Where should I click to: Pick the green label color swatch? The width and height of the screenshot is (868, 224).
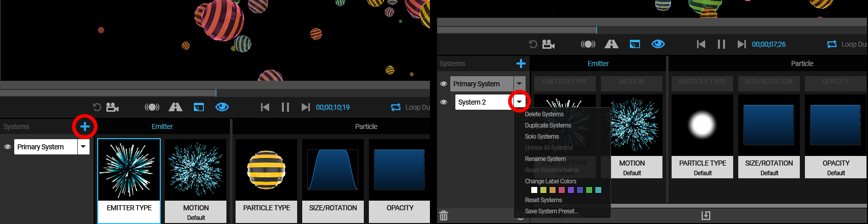pyautogui.click(x=589, y=190)
